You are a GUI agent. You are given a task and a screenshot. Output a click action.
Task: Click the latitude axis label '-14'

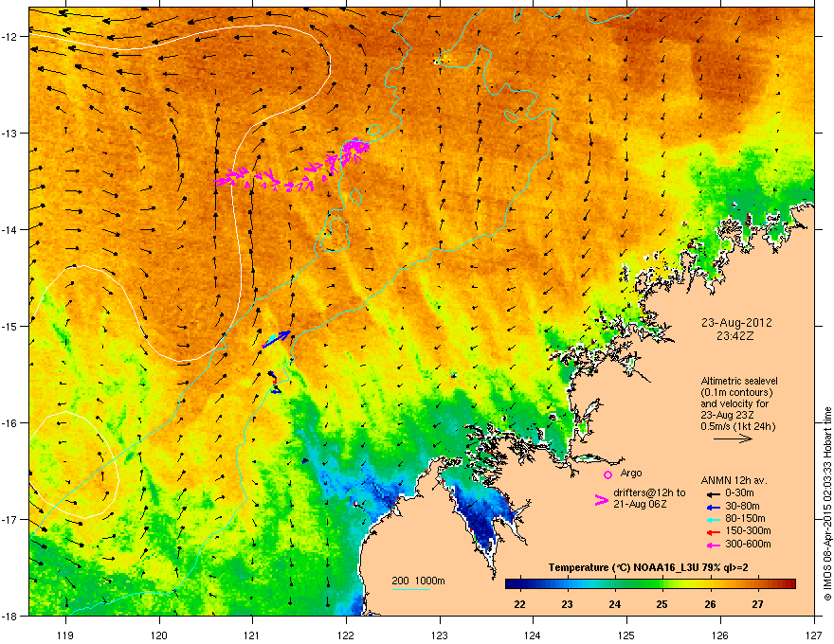click(9, 230)
